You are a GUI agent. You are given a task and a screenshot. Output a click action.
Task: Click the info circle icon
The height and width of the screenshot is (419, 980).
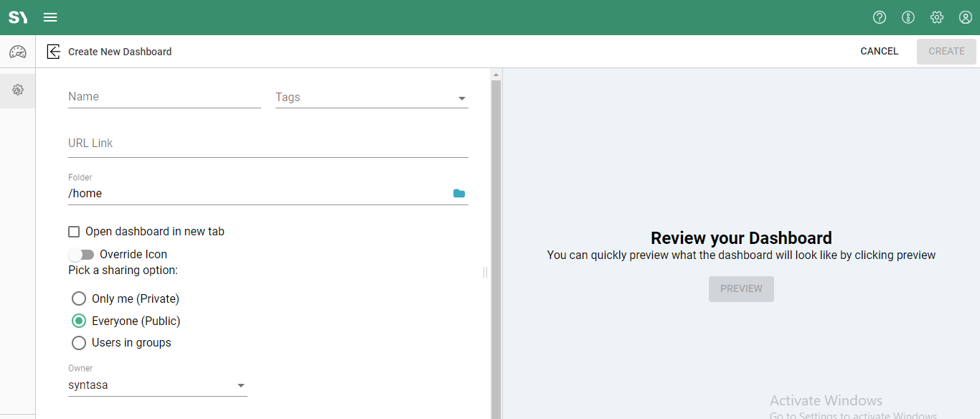(908, 17)
